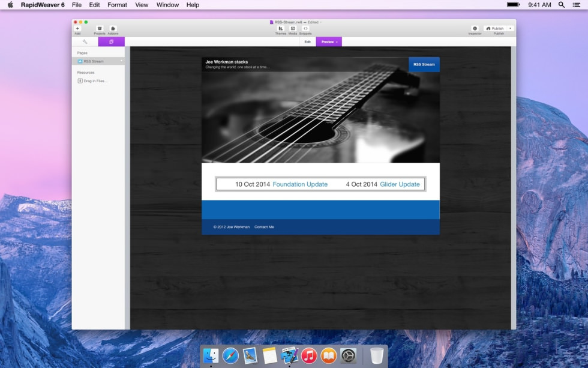Show the Inspector panel

pyautogui.click(x=475, y=29)
